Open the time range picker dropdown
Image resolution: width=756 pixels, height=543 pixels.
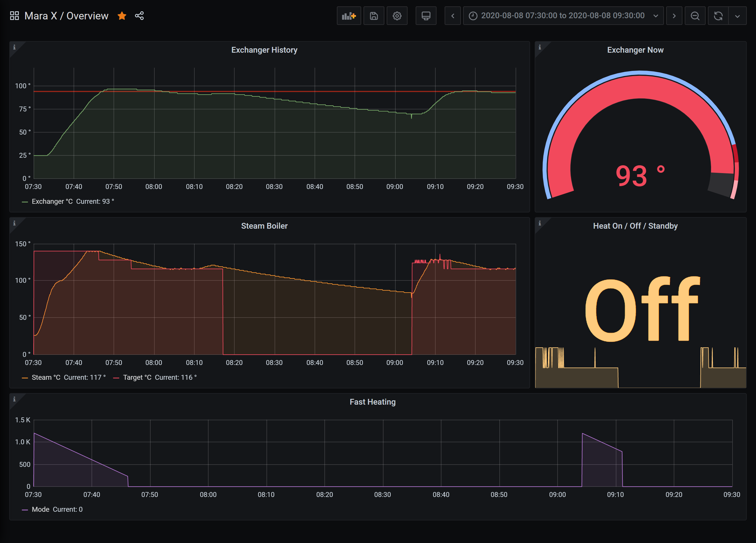pyautogui.click(x=563, y=16)
